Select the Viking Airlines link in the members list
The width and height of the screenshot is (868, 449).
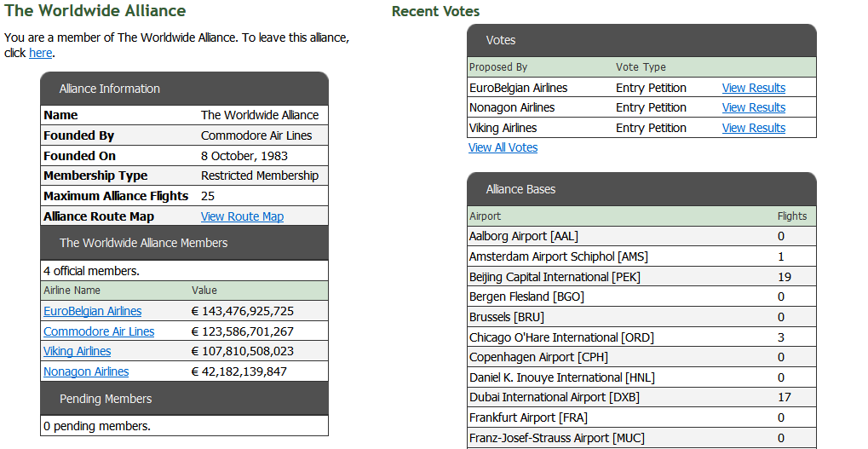click(x=77, y=351)
